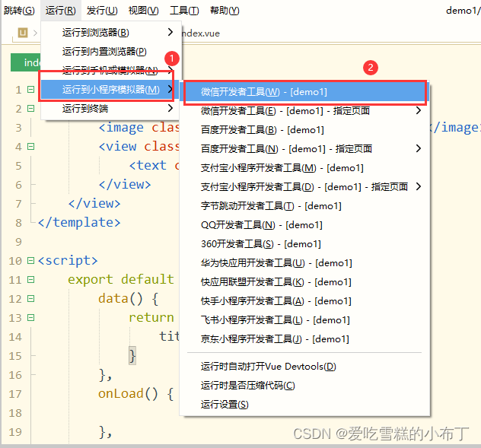Screen dimensions: 481x448
Task: Run 微信开发者工具(W) - [demo1]
Action: (x=305, y=92)
